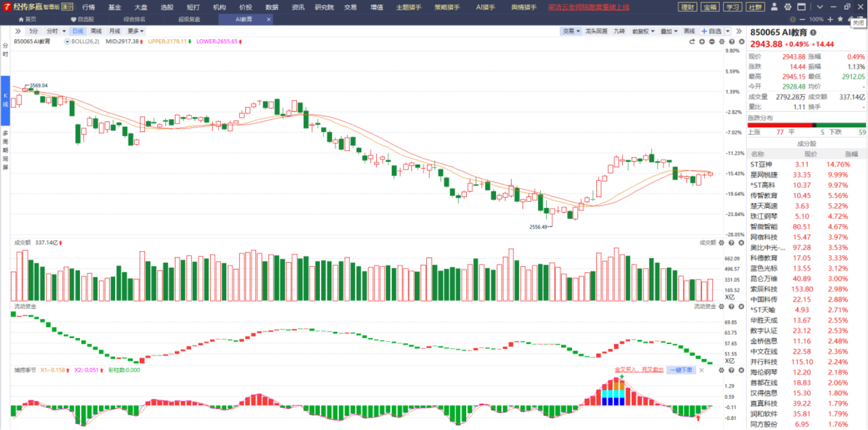Open the main chart indicator settings gear
This screenshot has width=868, height=430.
click(722, 42)
